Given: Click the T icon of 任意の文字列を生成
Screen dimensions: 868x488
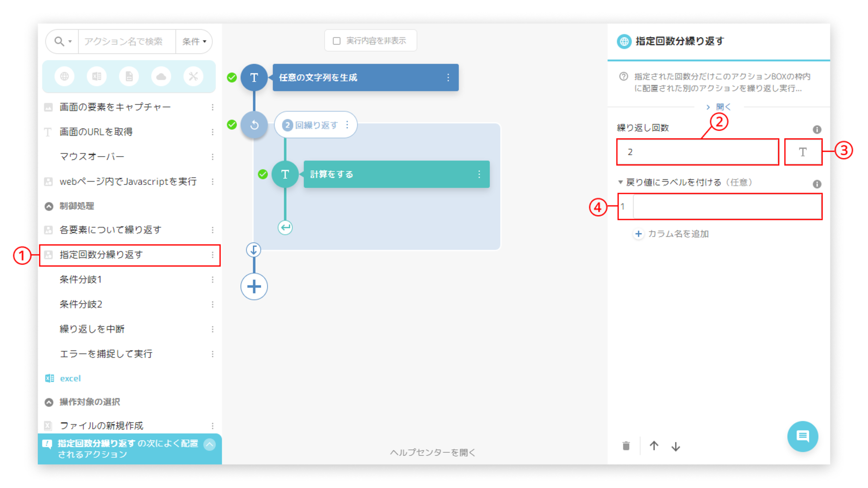Looking at the screenshot, I should click(x=254, y=78).
